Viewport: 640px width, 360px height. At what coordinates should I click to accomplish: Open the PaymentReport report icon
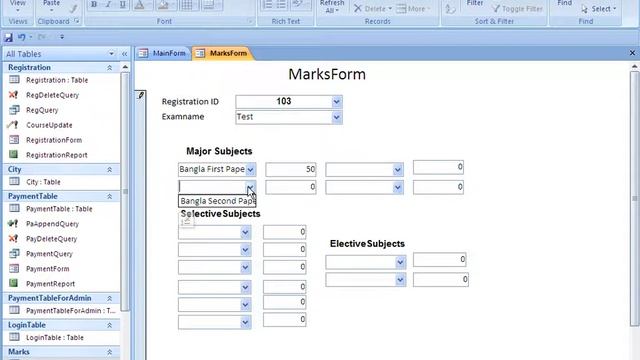(x=14, y=283)
